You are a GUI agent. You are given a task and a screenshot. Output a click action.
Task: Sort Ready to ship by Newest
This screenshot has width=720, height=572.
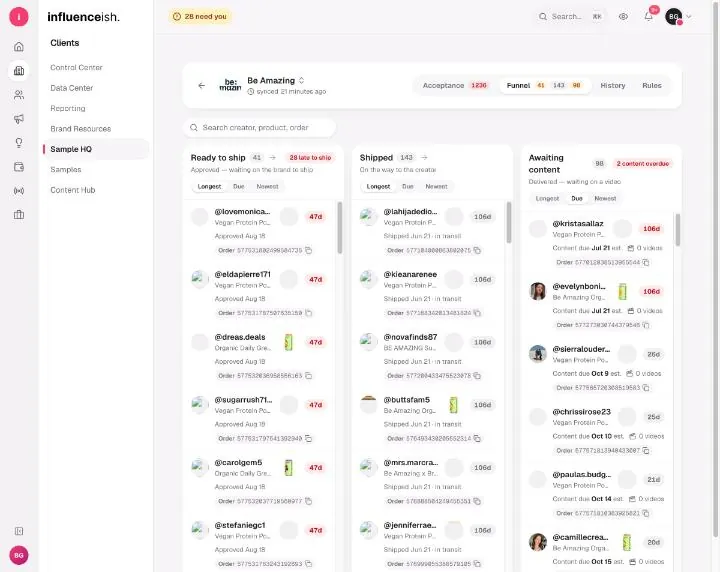tap(267, 186)
